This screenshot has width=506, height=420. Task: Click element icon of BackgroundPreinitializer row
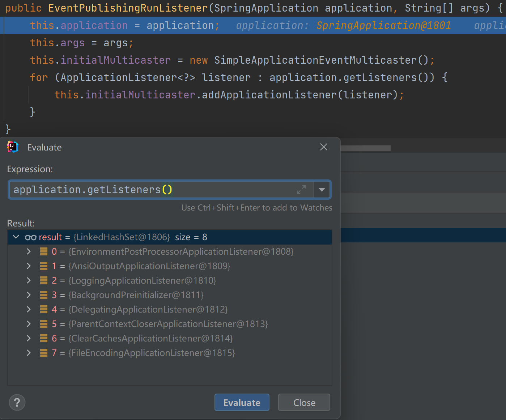click(x=44, y=295)
